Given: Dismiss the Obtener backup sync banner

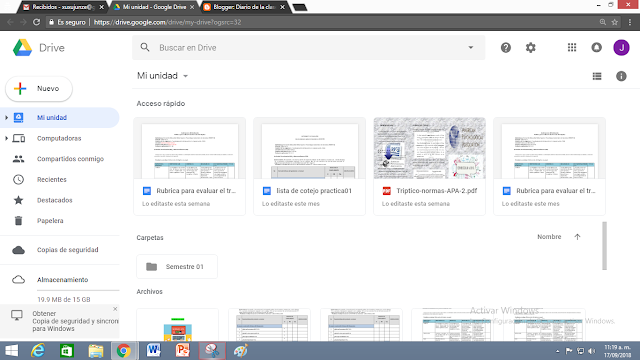Looking at the screenshot, I should click(x=115, y=309).
